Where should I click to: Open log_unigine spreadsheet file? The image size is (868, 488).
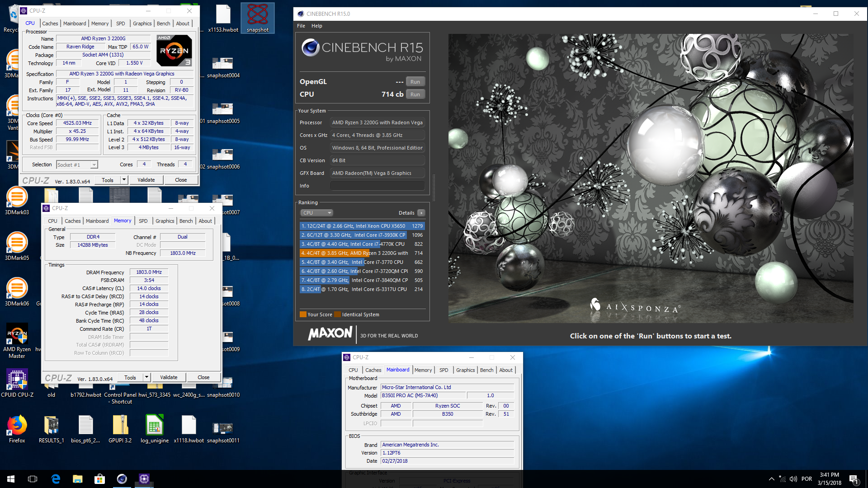(x=154, y=429)
